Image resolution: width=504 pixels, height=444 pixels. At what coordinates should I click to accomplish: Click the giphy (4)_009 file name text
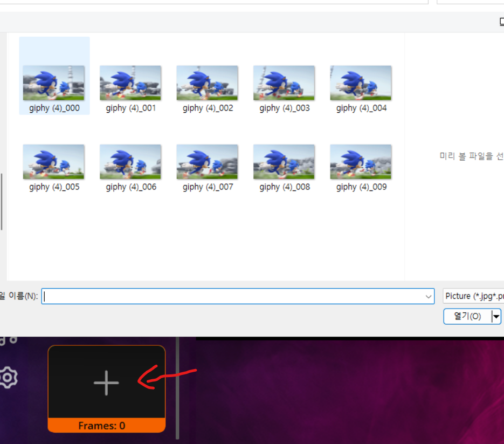[x=361, y=187]
